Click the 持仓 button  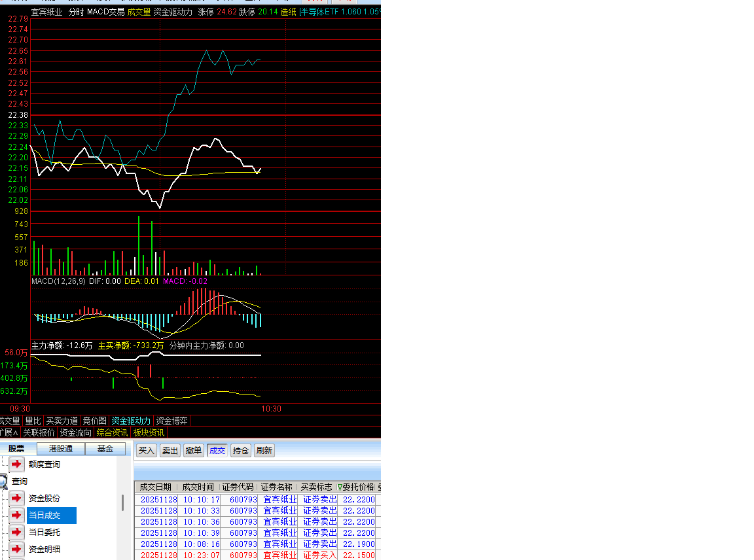(240, 450)
